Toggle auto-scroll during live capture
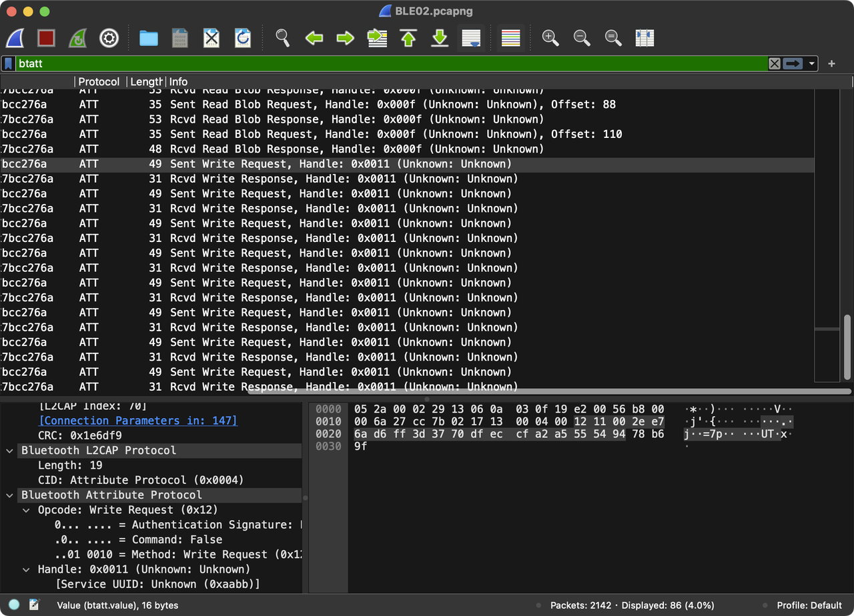Viewport: 854px width, 616px height. [x=471, y=38]
